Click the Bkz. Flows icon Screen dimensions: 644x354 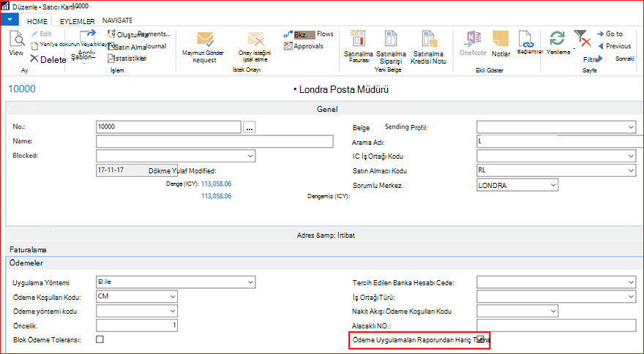(x=288, y=34)
